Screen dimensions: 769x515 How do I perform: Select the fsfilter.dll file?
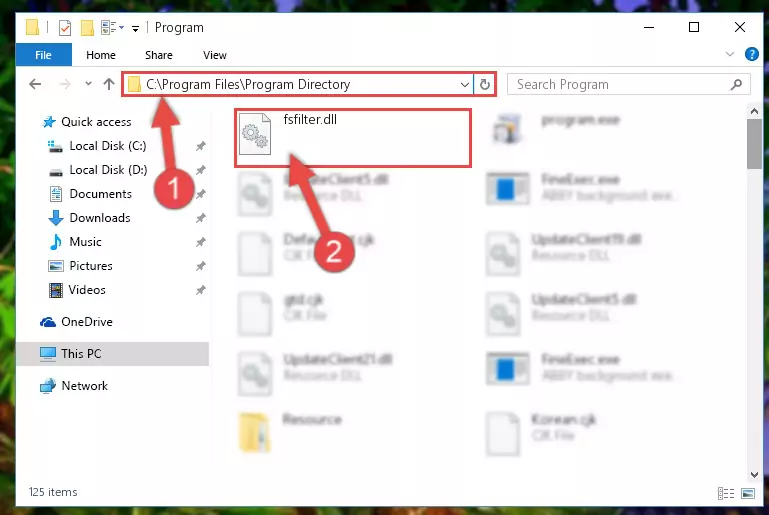(353, 138)
